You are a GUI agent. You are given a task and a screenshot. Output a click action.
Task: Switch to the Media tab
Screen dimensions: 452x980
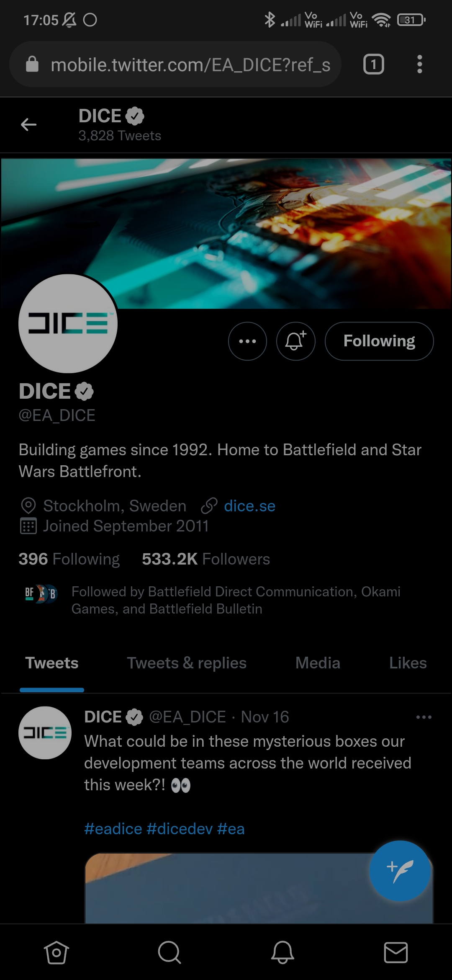318,663
